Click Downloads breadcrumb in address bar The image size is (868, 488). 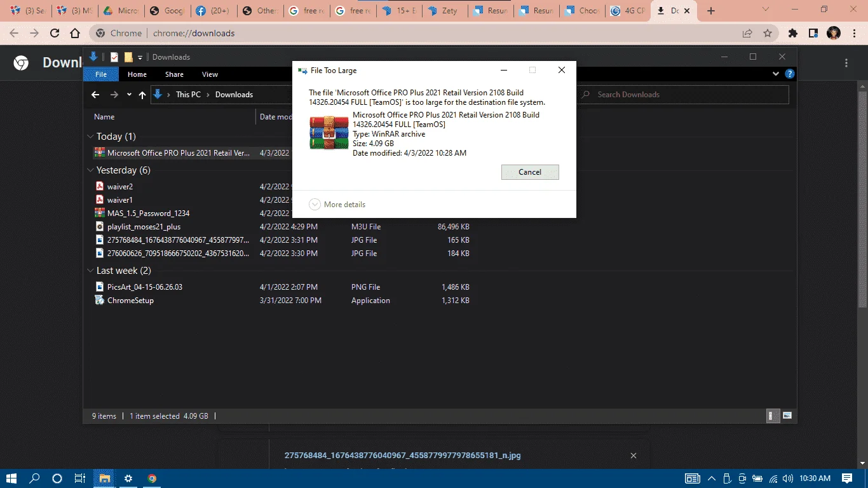pos(234,95)
